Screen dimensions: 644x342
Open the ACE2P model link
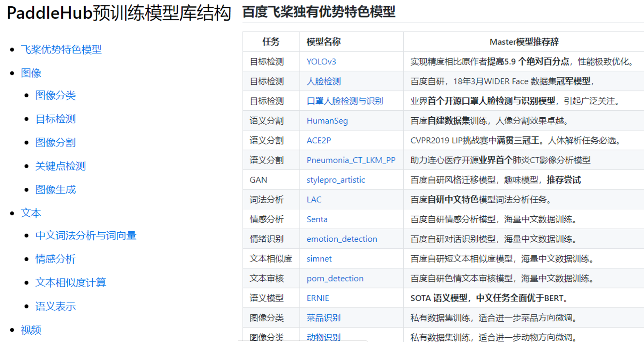(319, 140)
